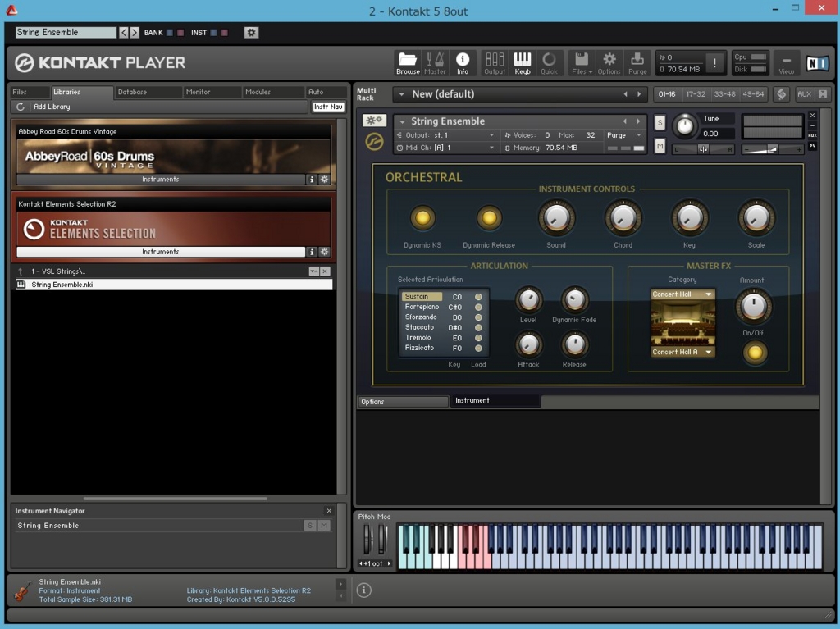
Task: Open the Files disk menu
Action: [582, 63]
